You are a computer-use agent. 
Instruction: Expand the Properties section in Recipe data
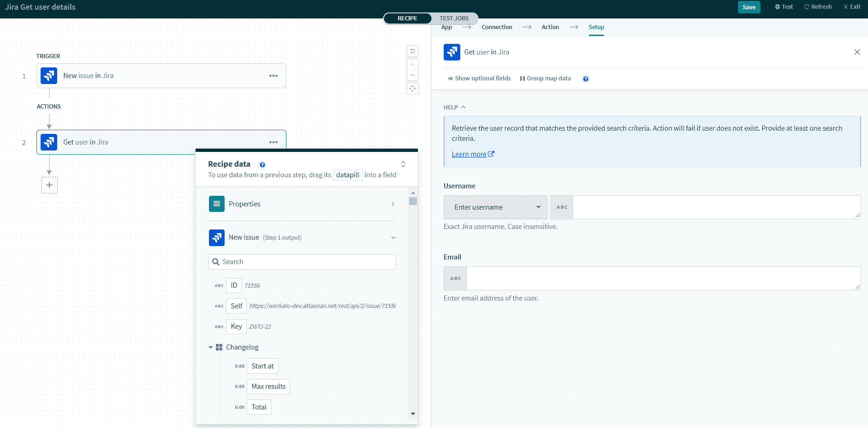coord(393,204)
